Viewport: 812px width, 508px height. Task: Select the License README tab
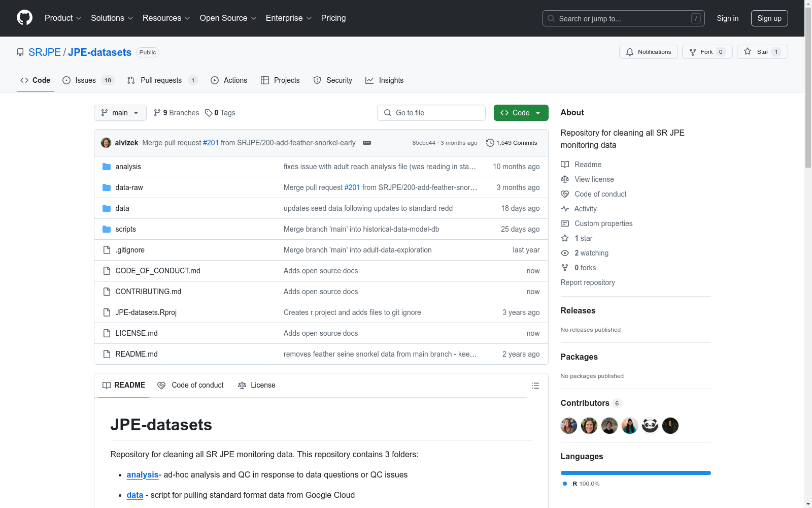tap(257, 386)
